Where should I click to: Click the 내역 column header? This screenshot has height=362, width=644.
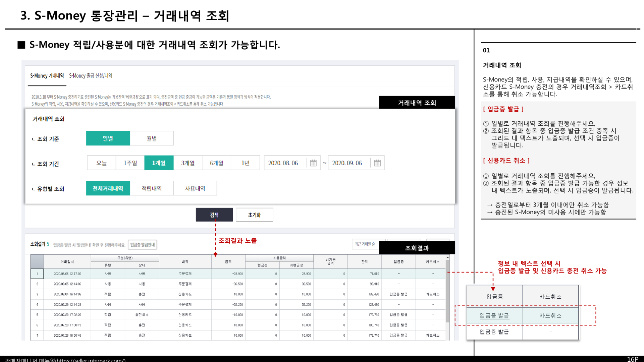[x=185, y=262]
